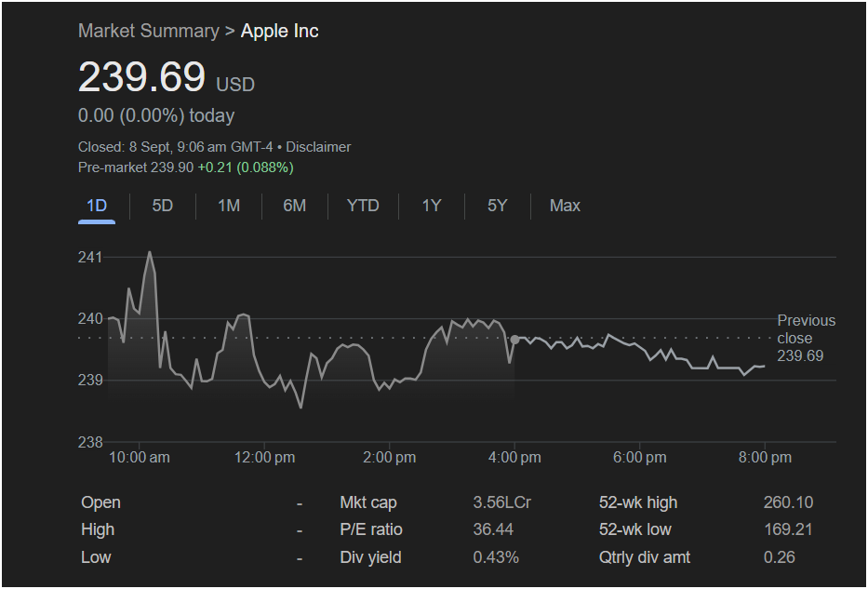This screenshot has height=589, width=868.
Task: Click the '52-wk low' label
Action: tap(634, 529)
